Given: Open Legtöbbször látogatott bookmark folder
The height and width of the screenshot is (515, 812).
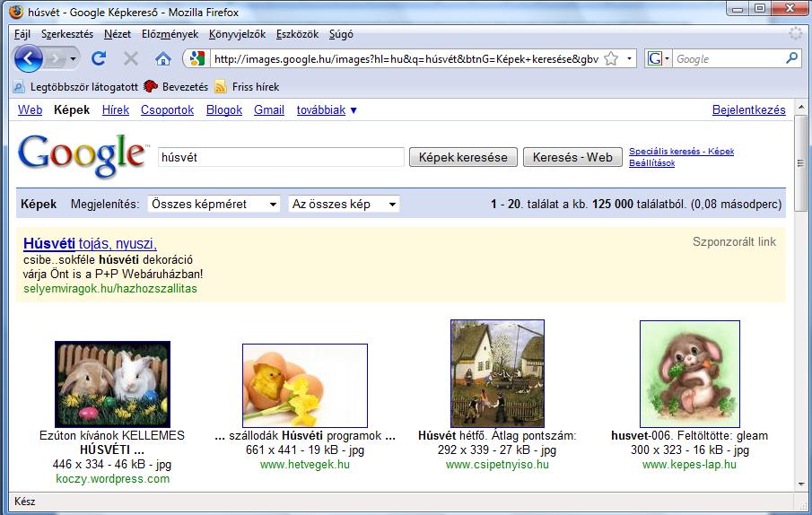Looking at the screenshot, I should 76,87.
